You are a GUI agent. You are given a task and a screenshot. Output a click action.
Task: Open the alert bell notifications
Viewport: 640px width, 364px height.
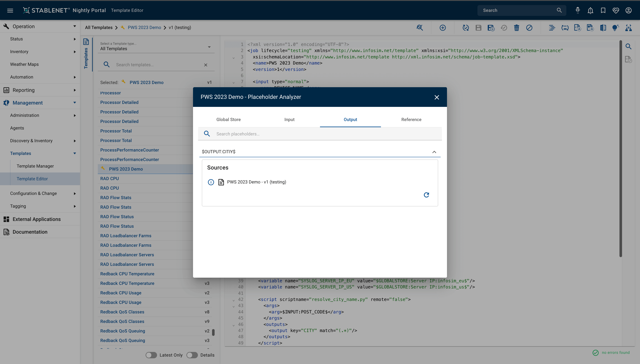pos(590,10)
